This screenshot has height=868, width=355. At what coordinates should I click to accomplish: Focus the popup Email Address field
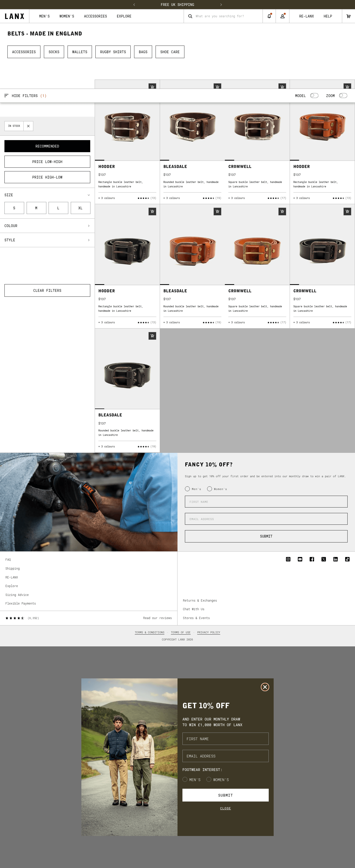[x=225, y=756]
